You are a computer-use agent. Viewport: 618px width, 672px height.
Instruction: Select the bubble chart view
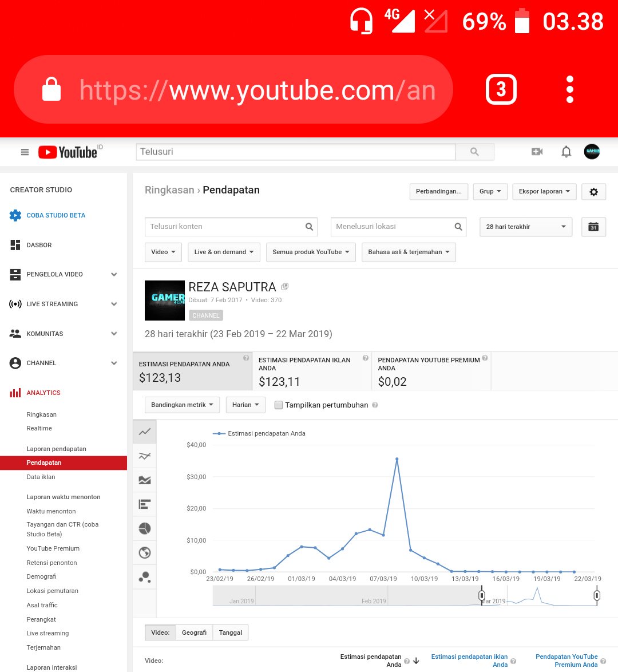pos(145,578)
